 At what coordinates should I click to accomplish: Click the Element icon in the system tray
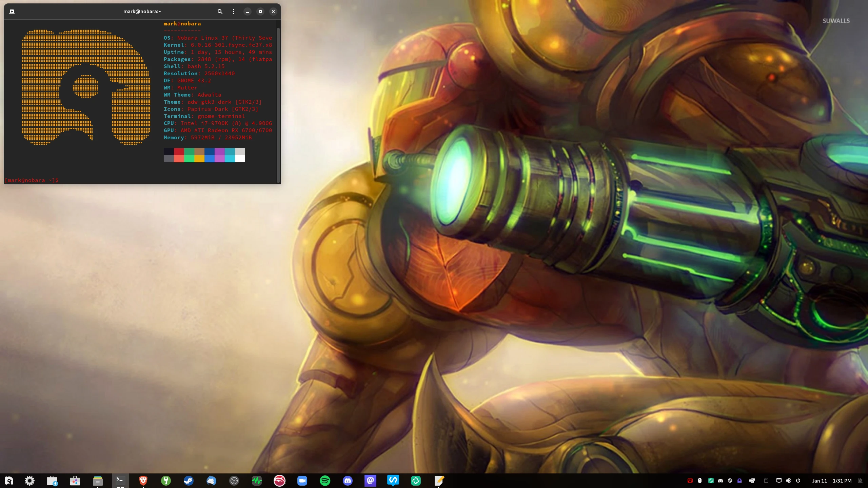point(711,481)
